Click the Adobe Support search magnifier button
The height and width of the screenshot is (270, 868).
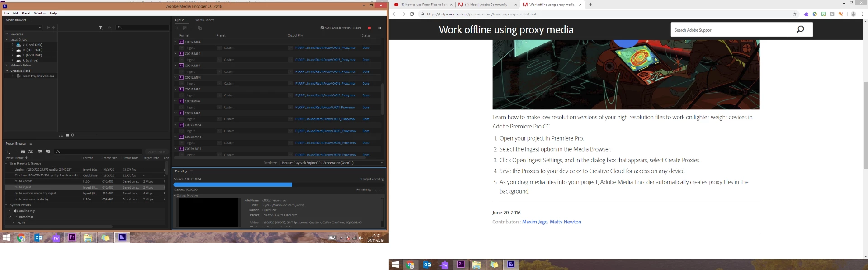tap(800, 30)
